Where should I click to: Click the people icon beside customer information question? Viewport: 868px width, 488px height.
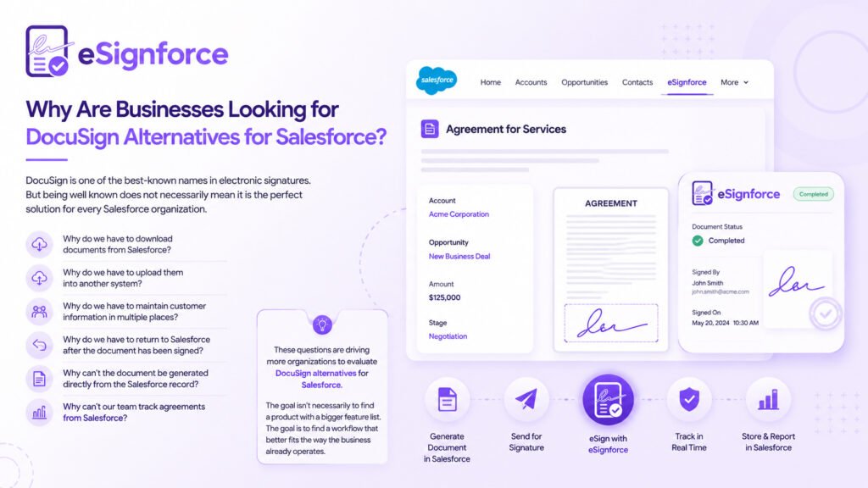click(39, 312)
